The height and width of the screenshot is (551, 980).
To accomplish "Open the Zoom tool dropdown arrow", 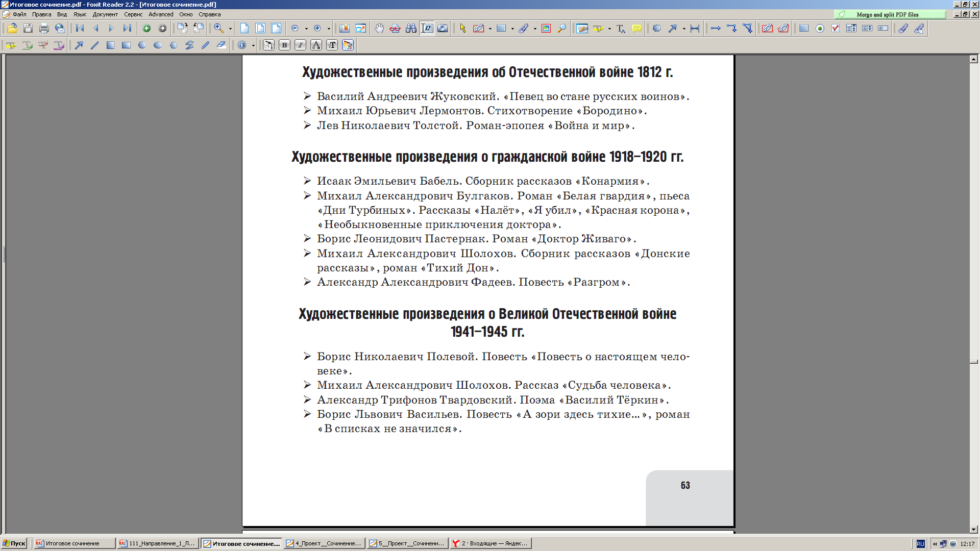I will [x=230, y=29].
